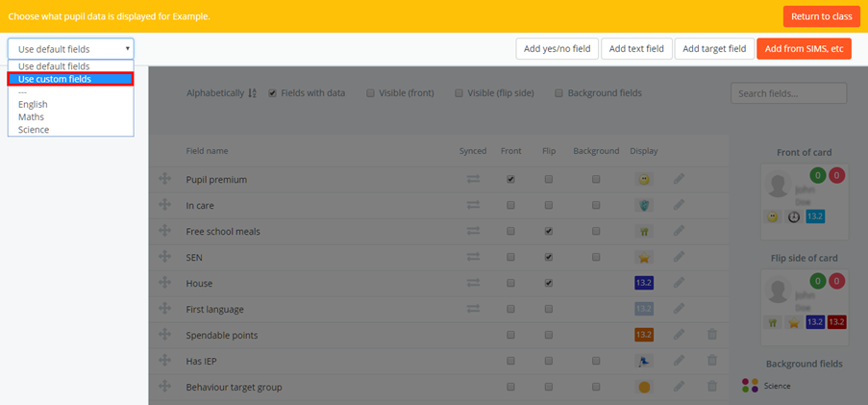Untick the Fields with data filter
This screenshot has height=405, width=868.
(272, 93)
